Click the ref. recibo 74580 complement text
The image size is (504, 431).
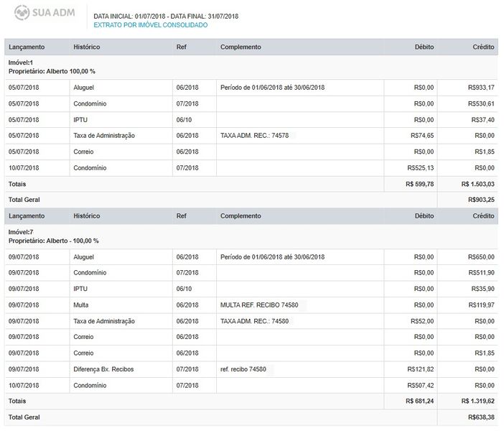243,369
